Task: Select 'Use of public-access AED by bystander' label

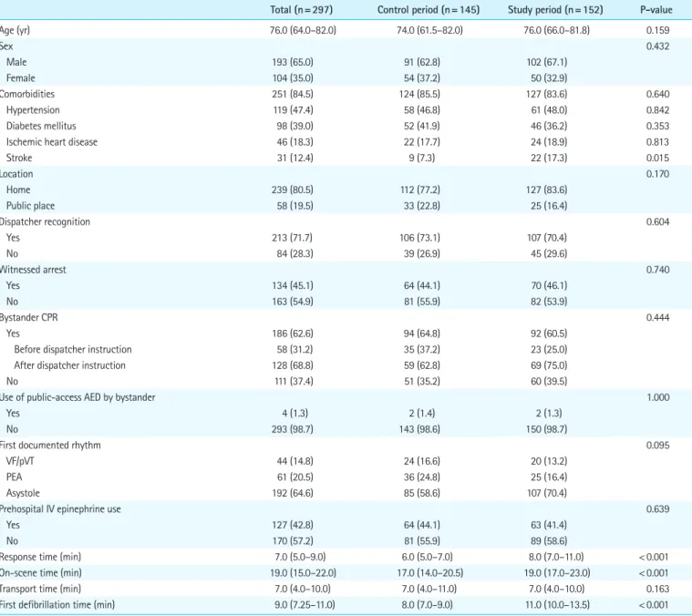Action: 77,397
